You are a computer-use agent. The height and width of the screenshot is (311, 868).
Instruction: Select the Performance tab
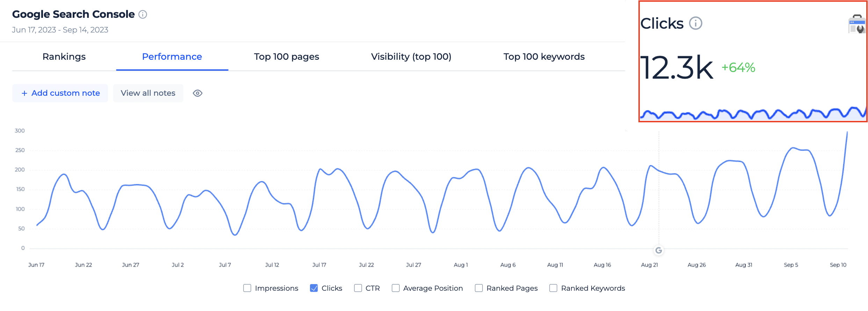coord(172,57)
